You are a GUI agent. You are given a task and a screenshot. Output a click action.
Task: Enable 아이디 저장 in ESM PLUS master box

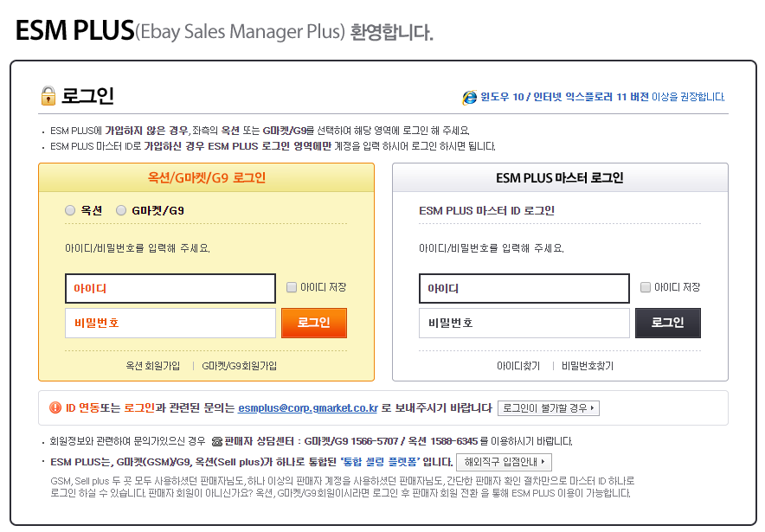click(645, 287)
